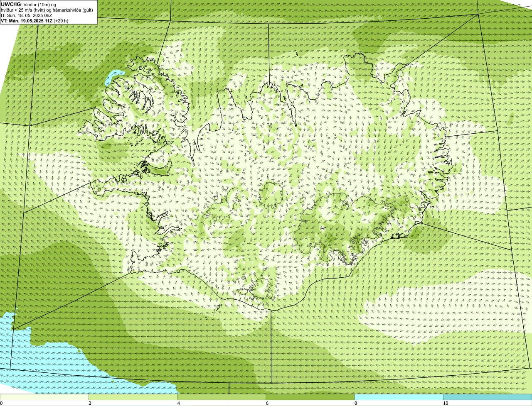Click the initial time 'IT: Sun. 18. 05. 2025 06Z'
This screenshot has width=532, height=406.
(x=26, y=15)
